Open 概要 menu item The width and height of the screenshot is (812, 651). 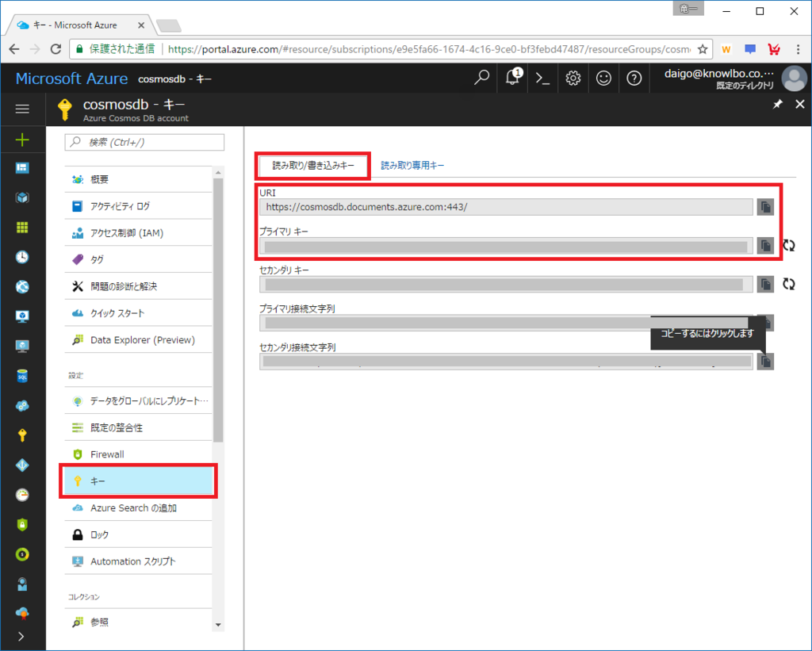138,179
